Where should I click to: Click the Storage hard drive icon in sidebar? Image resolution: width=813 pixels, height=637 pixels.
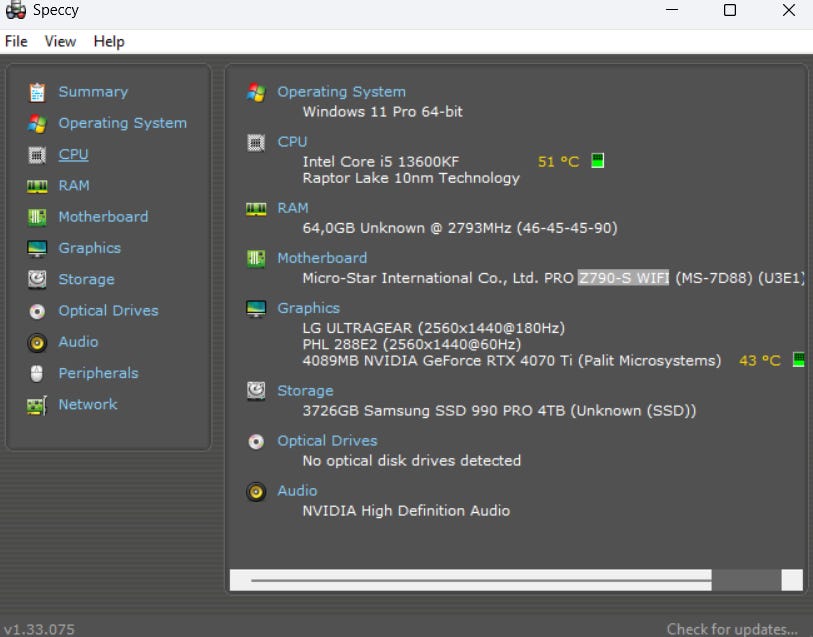(x=37, y=279)
